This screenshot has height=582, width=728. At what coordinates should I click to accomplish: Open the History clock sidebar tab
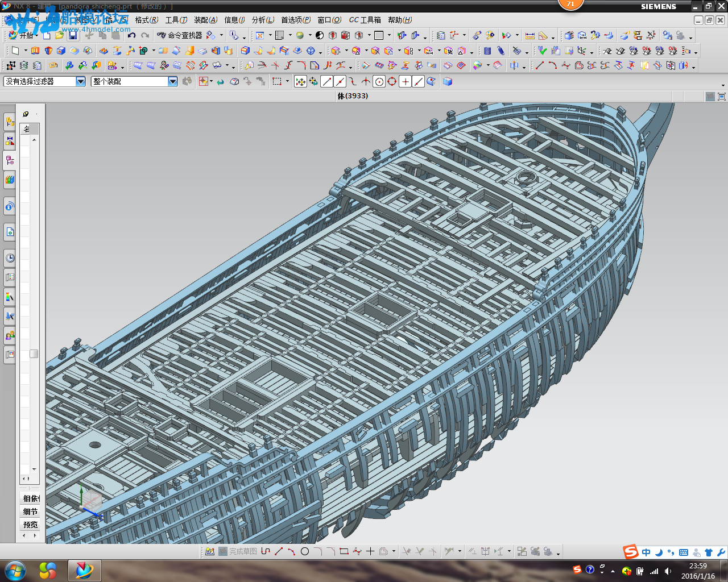click(x=10, y=258)
